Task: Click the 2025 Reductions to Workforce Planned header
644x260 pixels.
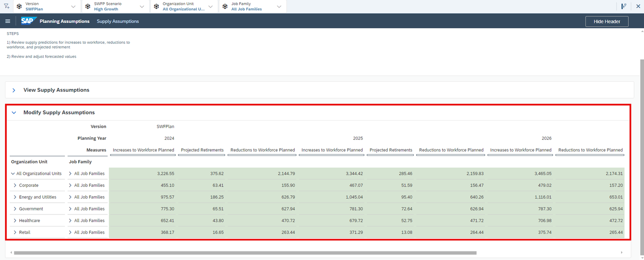Action: [x=451, y=150]
